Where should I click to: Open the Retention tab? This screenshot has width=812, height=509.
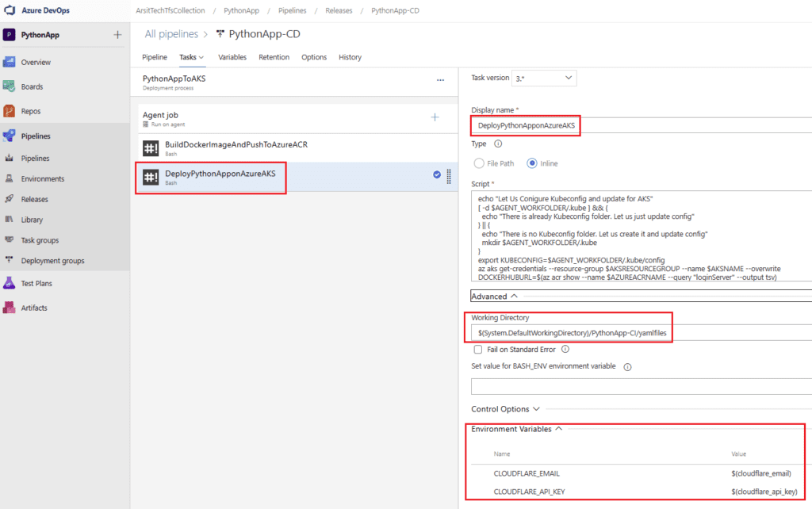[274, 57]
